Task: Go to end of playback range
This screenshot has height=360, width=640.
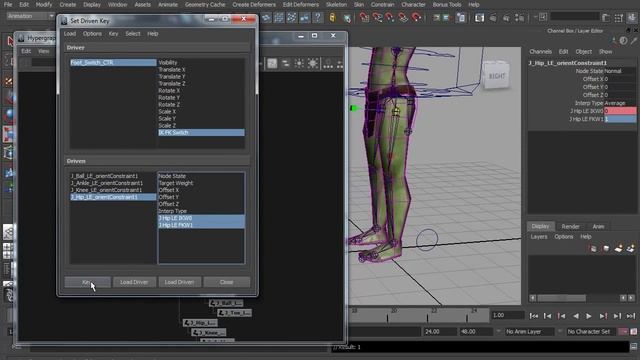Action: [x=631, y=316]
